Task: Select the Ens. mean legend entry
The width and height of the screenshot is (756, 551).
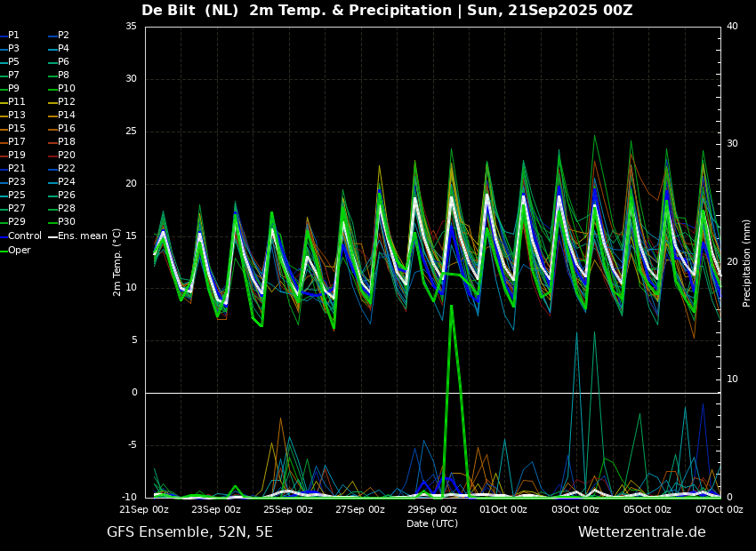Action: point(78,236)
